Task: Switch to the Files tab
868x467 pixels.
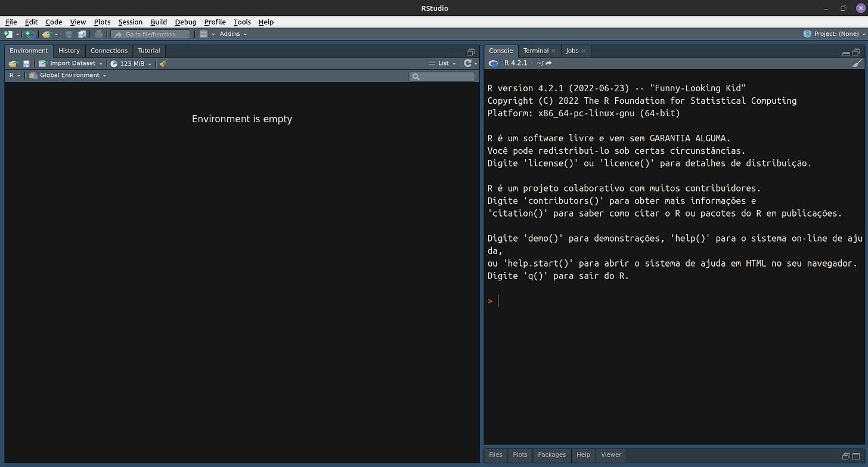Action: tap(495, 454)
